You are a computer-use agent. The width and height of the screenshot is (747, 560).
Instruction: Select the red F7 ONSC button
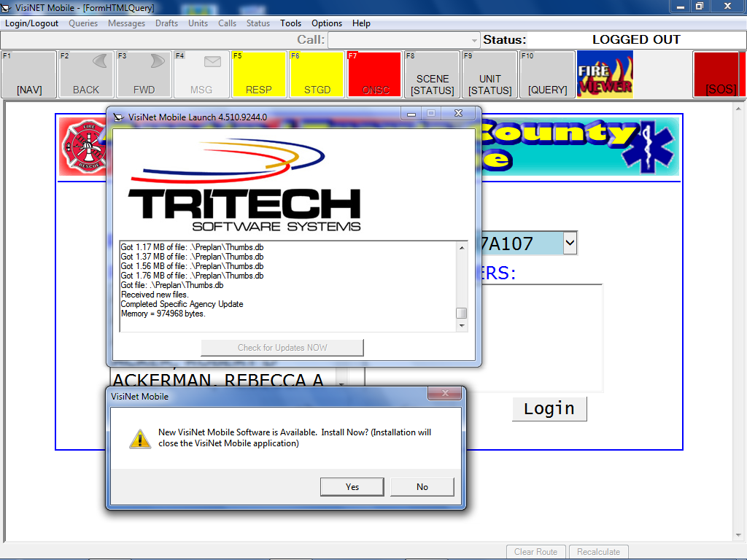[374, 74]
